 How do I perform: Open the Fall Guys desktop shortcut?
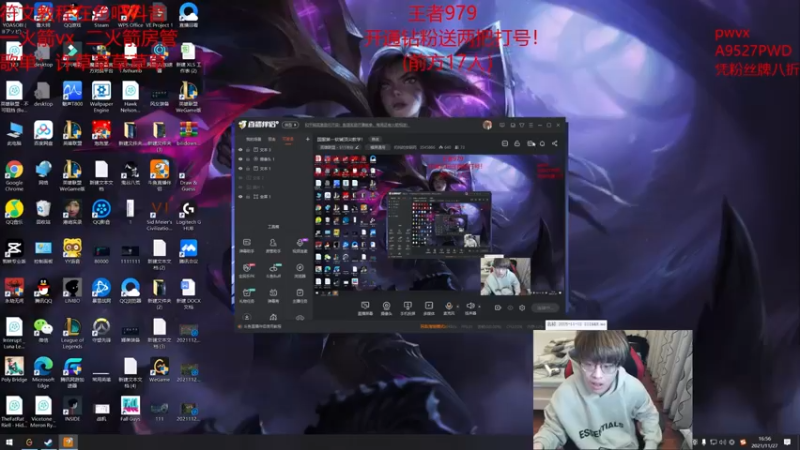click(x=130, y=410)
